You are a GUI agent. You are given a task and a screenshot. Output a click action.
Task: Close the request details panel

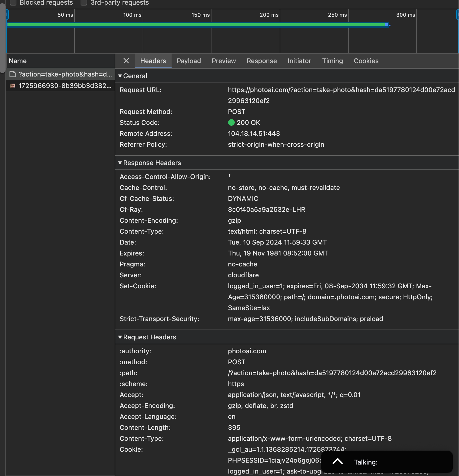[126, 61]
